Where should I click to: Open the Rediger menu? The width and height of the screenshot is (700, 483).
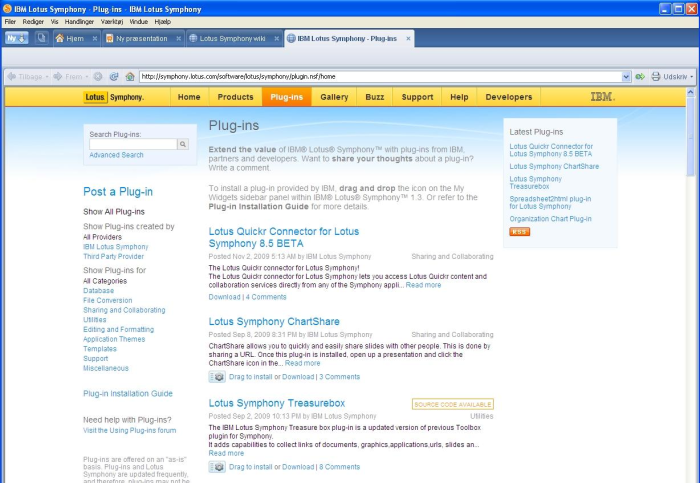click(33, 21)
